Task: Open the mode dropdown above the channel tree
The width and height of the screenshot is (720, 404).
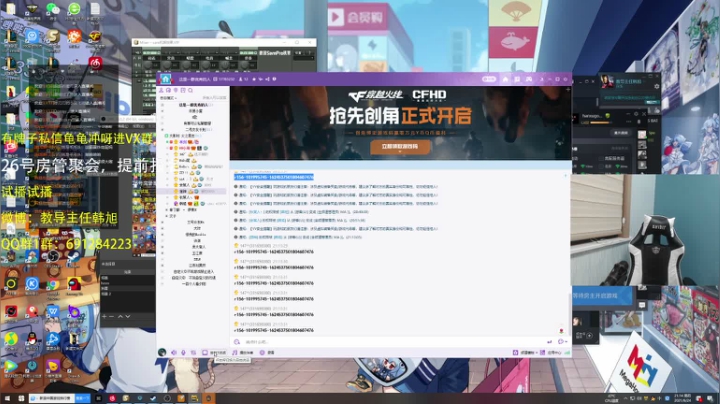Action: pos(169,98)
